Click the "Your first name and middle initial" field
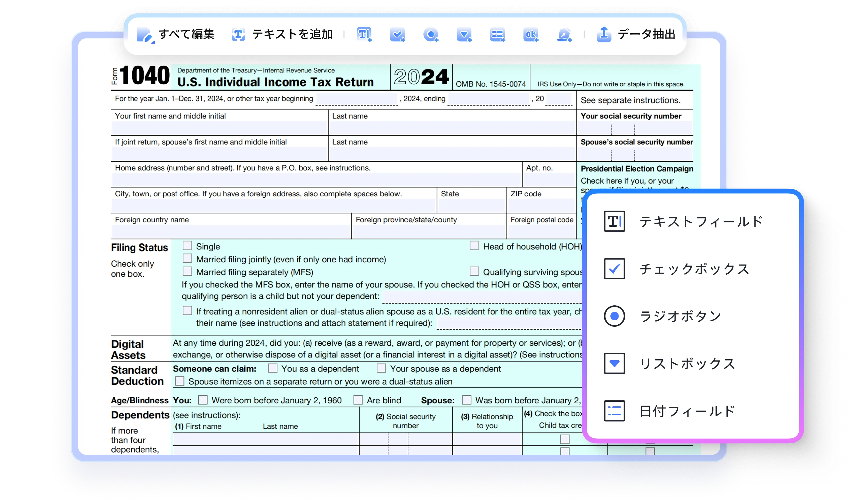This screenshot has height=504, width=859. point(218,128)
